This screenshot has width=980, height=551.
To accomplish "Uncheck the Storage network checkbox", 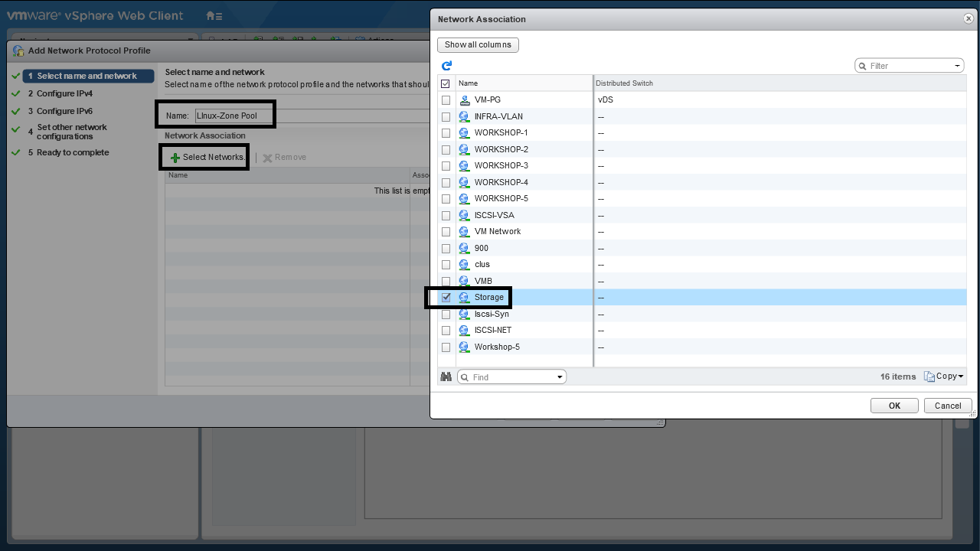I will [446, 298].
